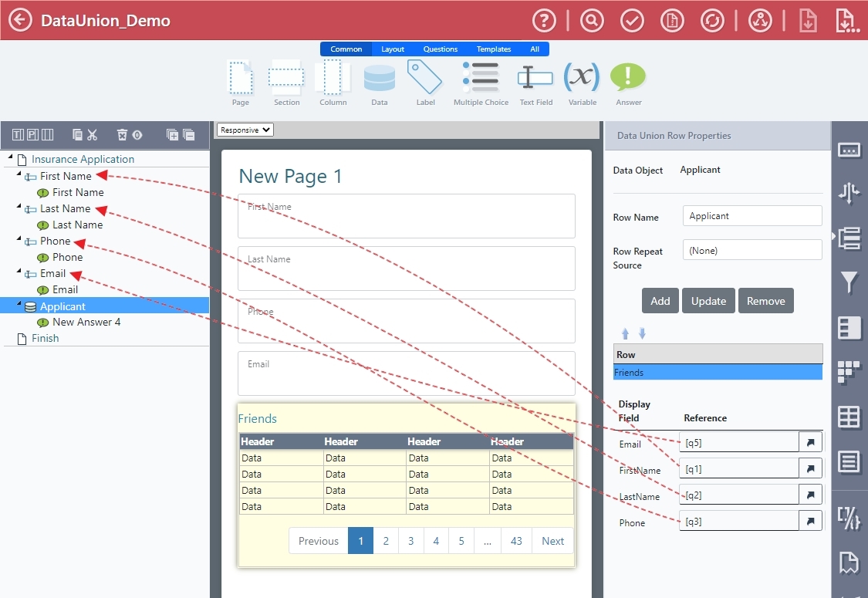Open page 43 in pagination
Screen dimensions: 868x598
tap(516, 541)
